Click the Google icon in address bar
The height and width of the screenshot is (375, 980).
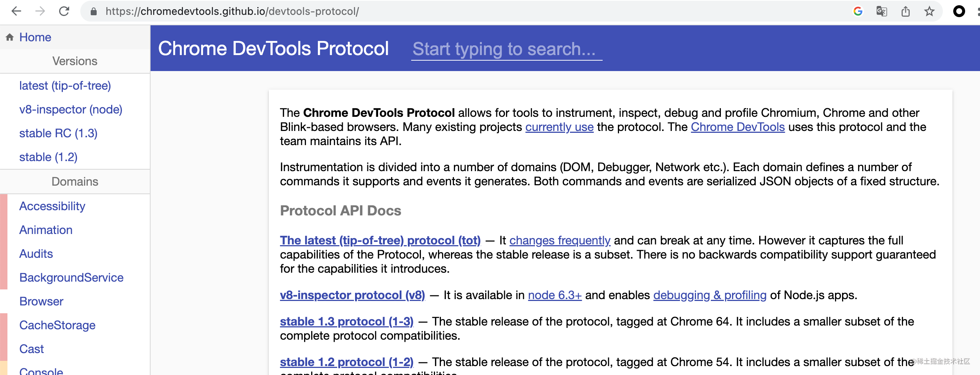point(858,12)
